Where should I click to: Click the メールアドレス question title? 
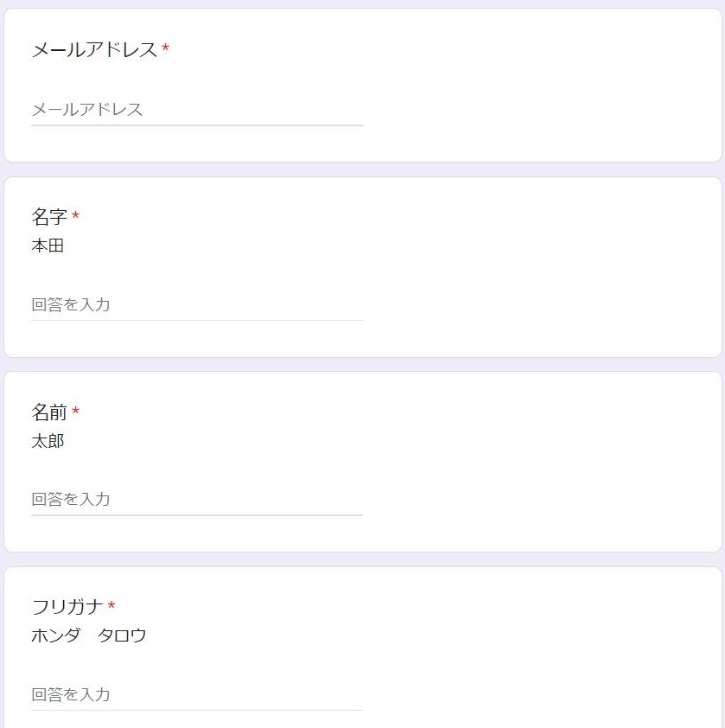(x=94, y=50)
